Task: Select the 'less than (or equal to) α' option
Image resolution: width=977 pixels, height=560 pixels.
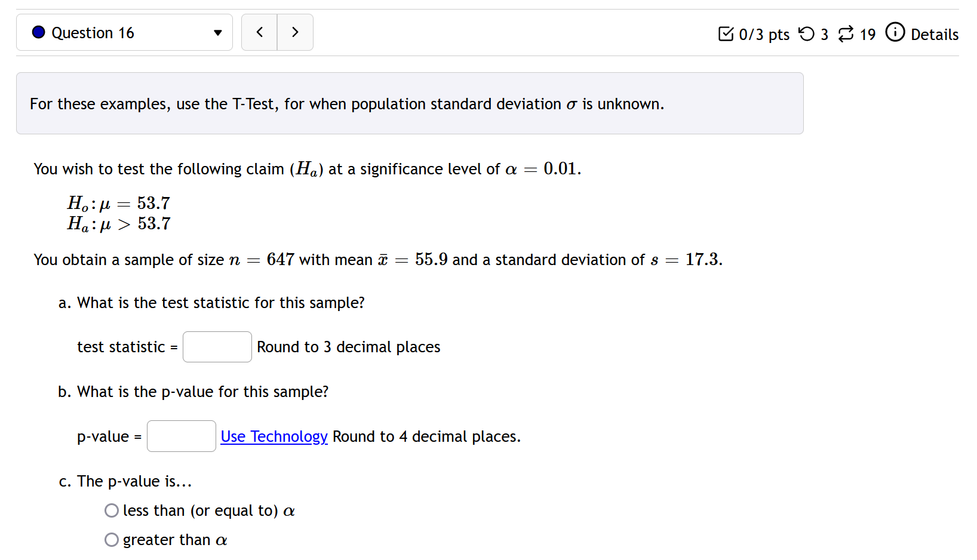Action: coord(111,510)
